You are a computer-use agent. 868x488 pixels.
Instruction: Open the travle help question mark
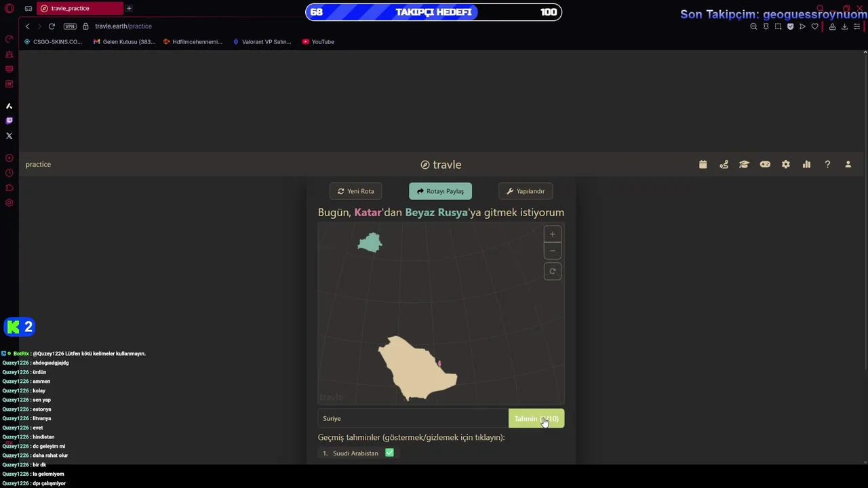[827, 165]
